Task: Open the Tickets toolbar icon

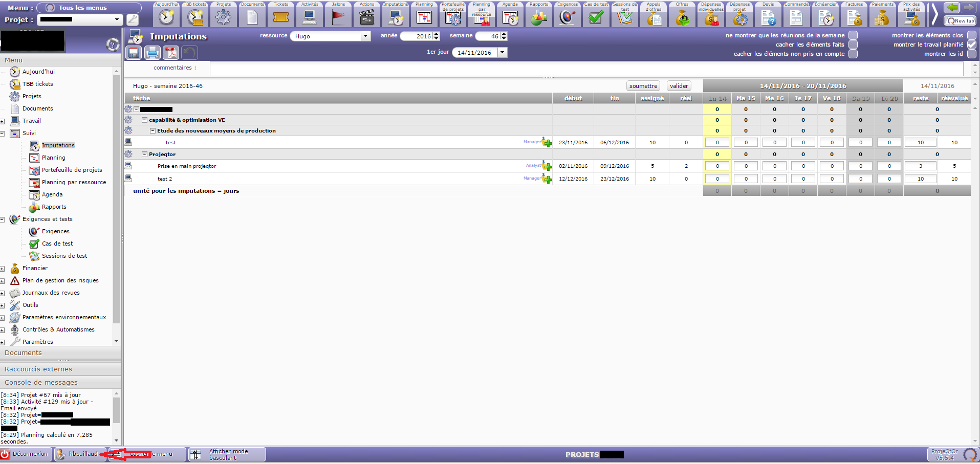Action: tap(280, 17)
